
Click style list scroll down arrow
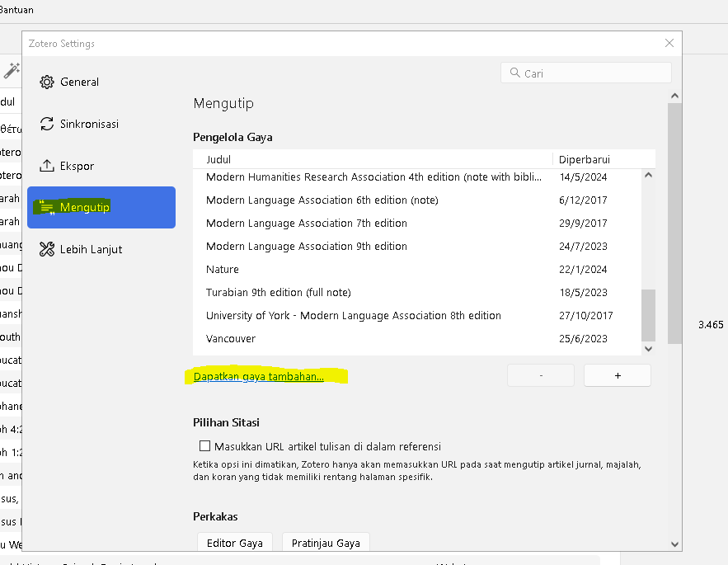coord(649,349)
